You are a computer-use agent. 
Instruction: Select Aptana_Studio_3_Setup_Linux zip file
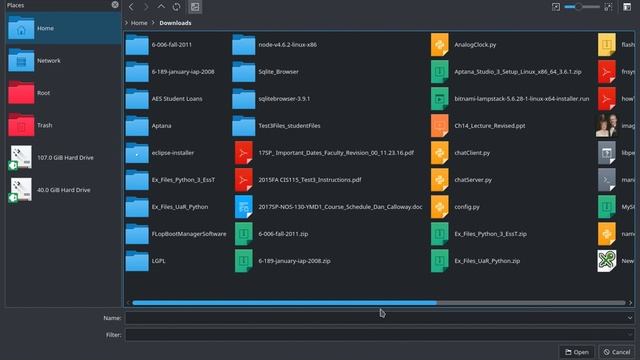tap(507, 72)
